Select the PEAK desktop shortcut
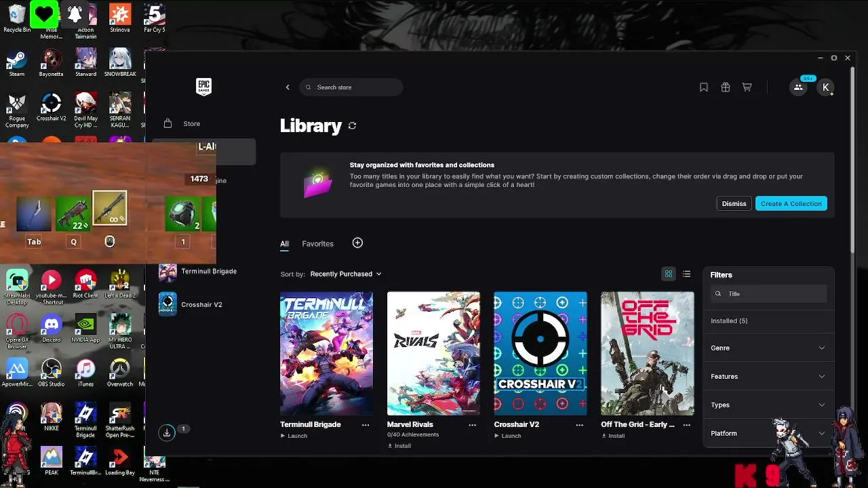868x488 pixels. pyautogui.click(x=52, y=462)
